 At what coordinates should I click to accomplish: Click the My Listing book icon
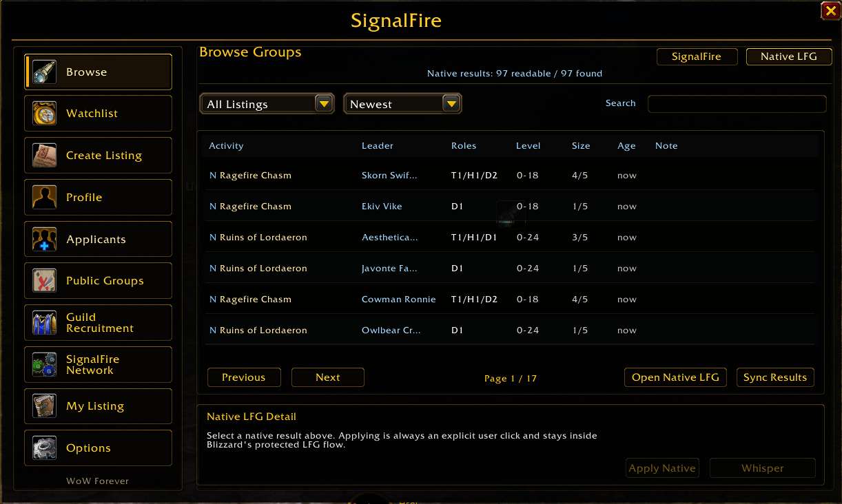point(45,406)
